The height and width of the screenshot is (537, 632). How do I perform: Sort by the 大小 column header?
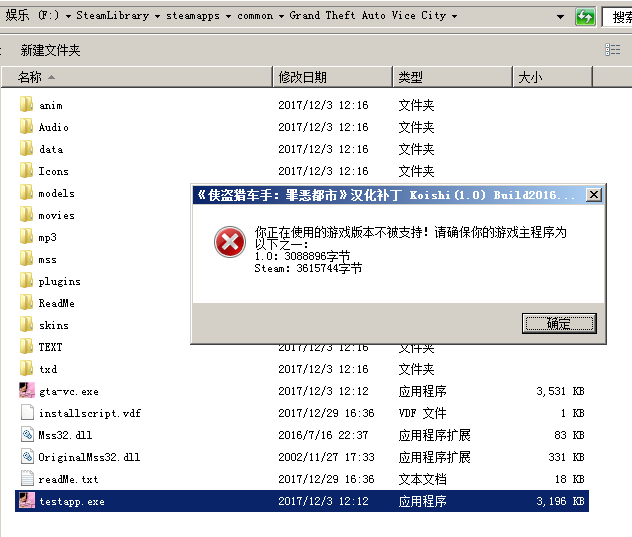553,77
